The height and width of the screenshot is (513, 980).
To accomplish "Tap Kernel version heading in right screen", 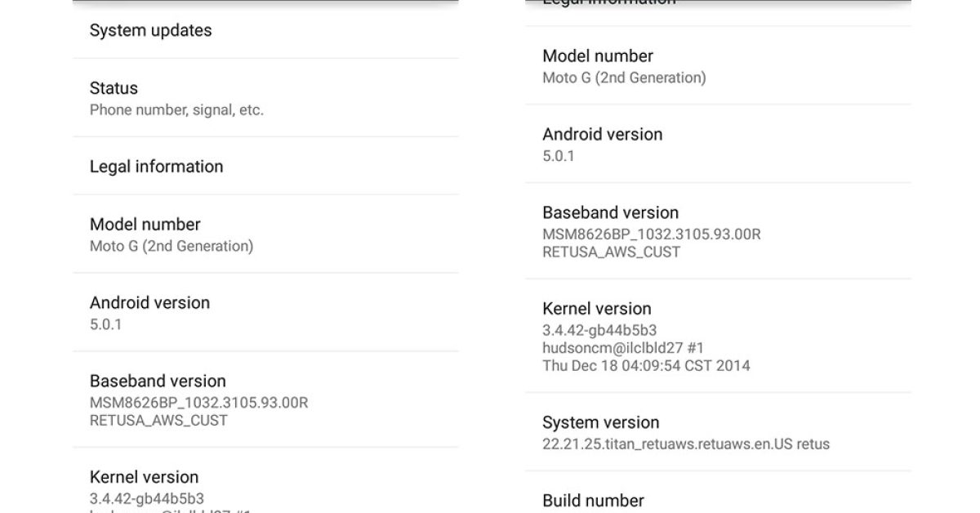I will 597,309.
